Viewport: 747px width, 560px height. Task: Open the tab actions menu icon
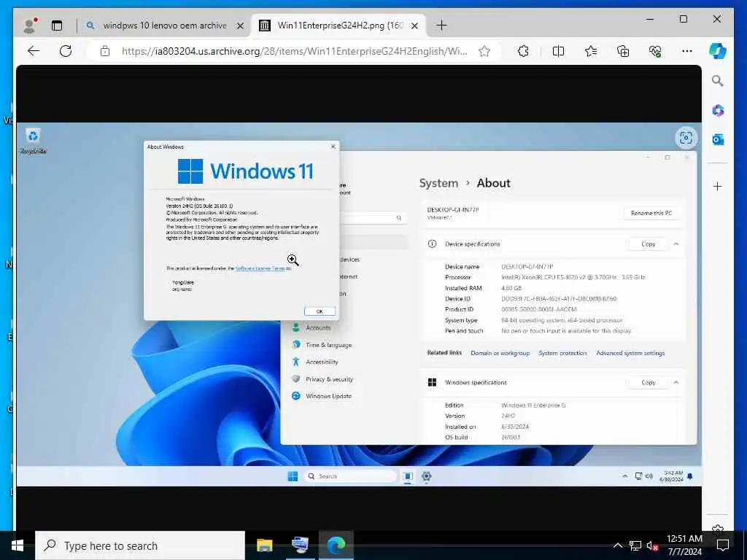57,26
